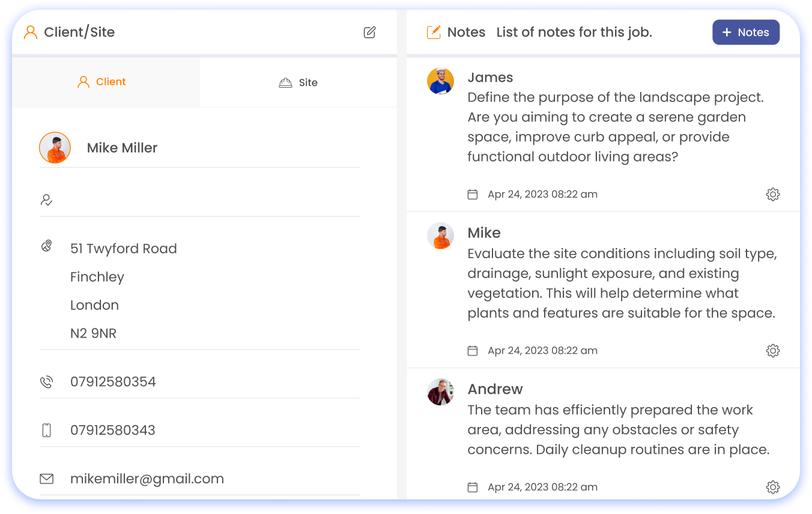Click the empty contact name field

point(210,200)
